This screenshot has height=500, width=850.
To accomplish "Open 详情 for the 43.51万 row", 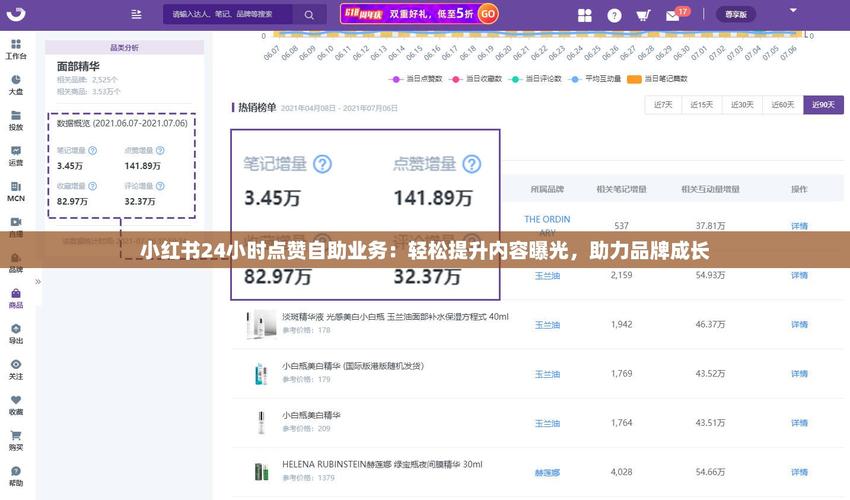I will point(799,423).
